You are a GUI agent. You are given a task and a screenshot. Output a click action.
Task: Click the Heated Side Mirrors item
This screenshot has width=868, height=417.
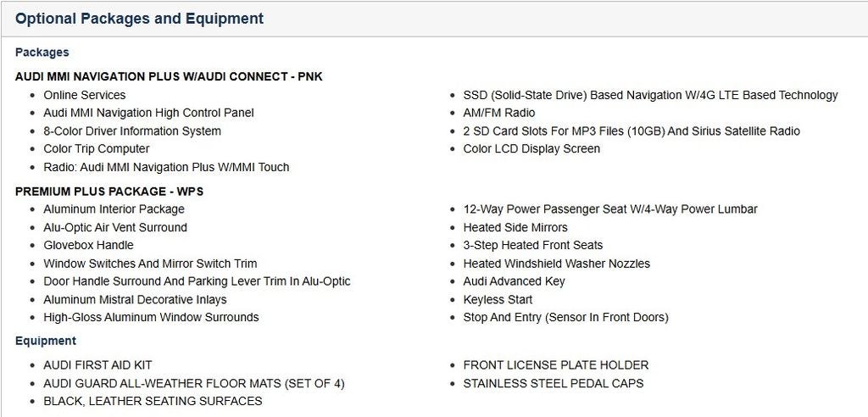click(515, 228)
